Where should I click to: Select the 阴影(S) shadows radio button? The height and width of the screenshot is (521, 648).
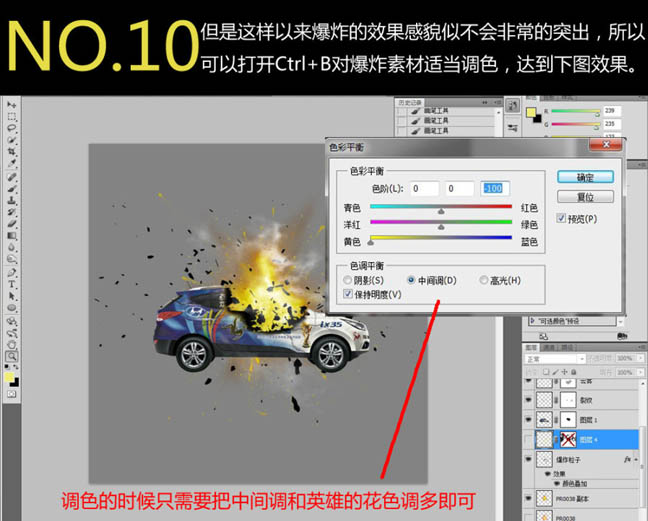point(348,280)
